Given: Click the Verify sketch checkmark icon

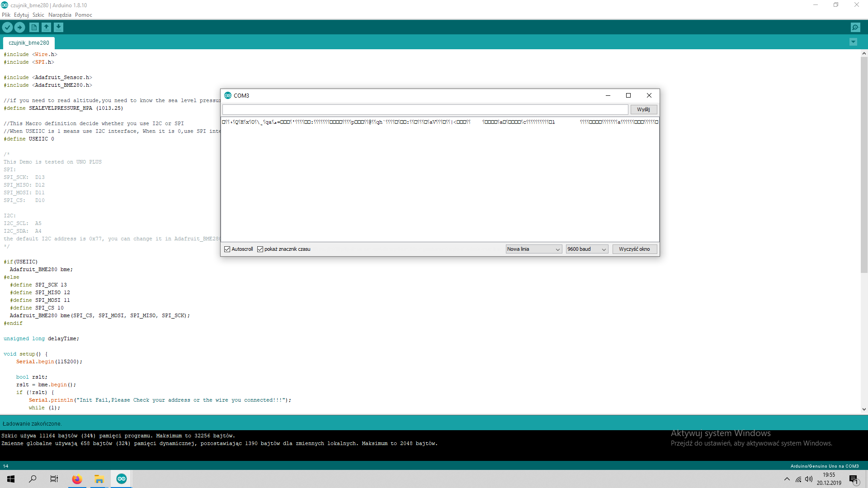Looking at the screenshot, I should pos(7,28).
